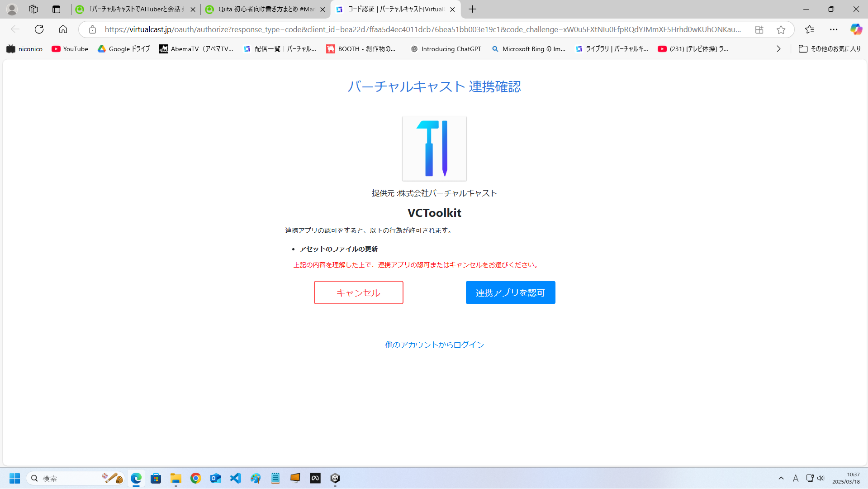Open the Introducing ChatGPT bookmark
Viewport: 868px width, 489px height.
tap(446, 49)
